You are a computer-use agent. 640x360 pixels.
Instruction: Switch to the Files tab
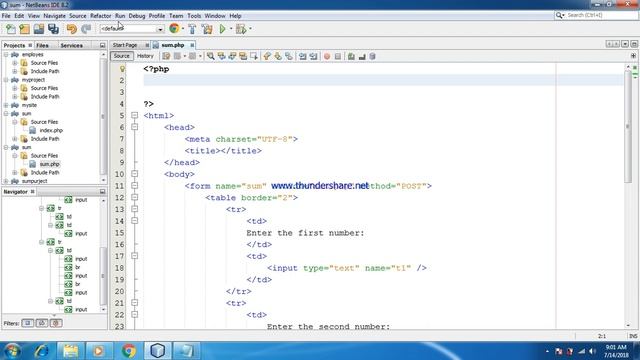42,45
